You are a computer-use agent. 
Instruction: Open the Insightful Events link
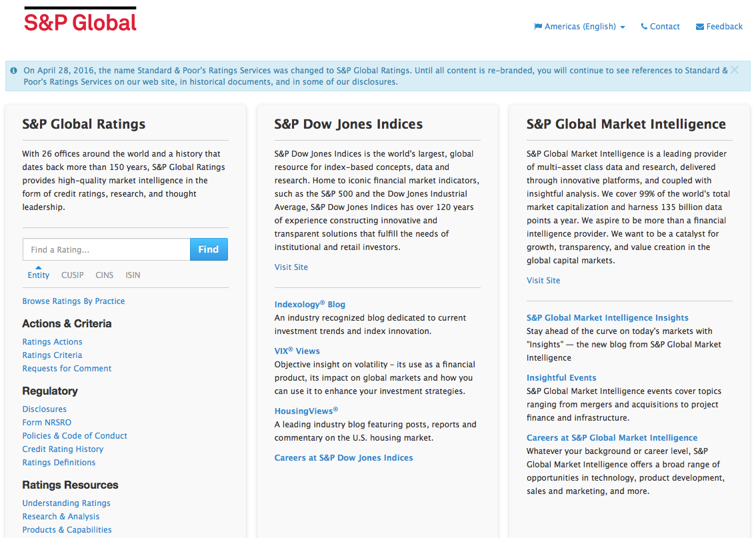(561, 377)
